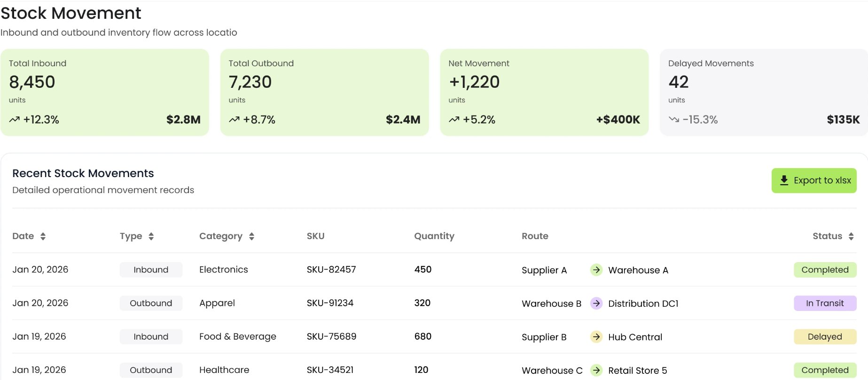
Task: Click the arrow icon after Supplier A
Action: [596, 270]
